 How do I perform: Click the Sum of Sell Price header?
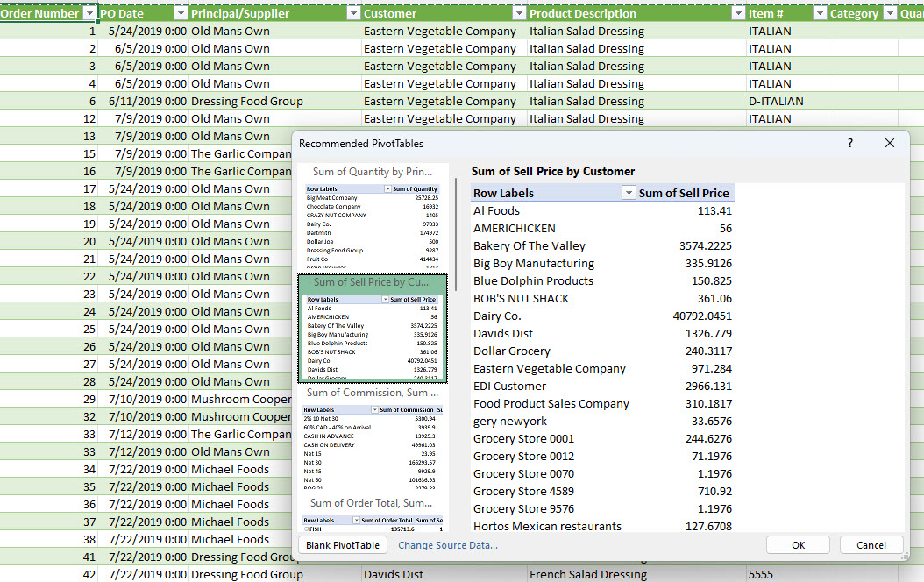[684, 193]
